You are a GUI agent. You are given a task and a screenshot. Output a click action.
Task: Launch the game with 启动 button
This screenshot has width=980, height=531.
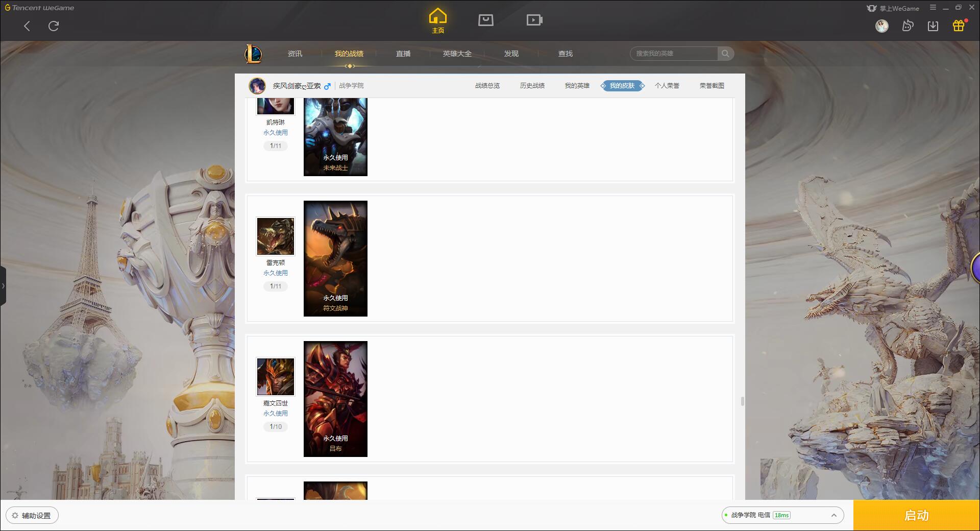pyautogui.click(x=917, y=516)
